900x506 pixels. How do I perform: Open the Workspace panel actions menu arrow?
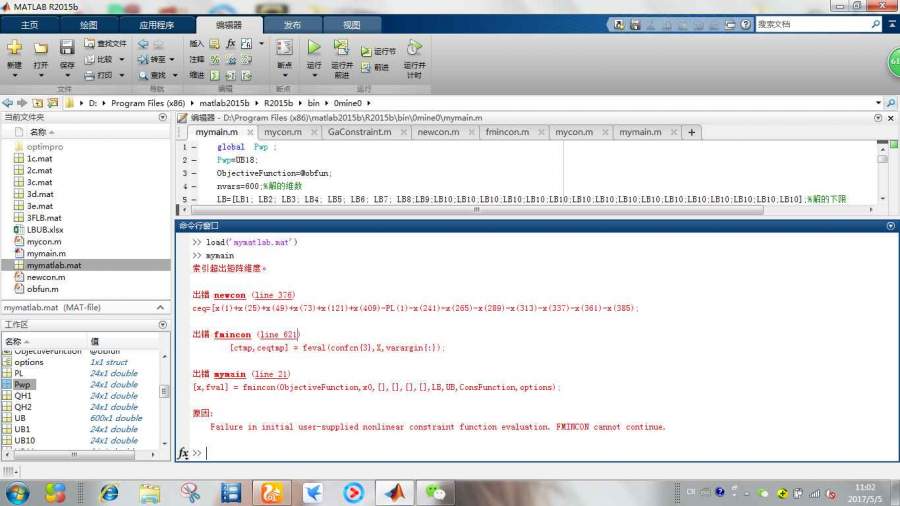tap(162, 325)
